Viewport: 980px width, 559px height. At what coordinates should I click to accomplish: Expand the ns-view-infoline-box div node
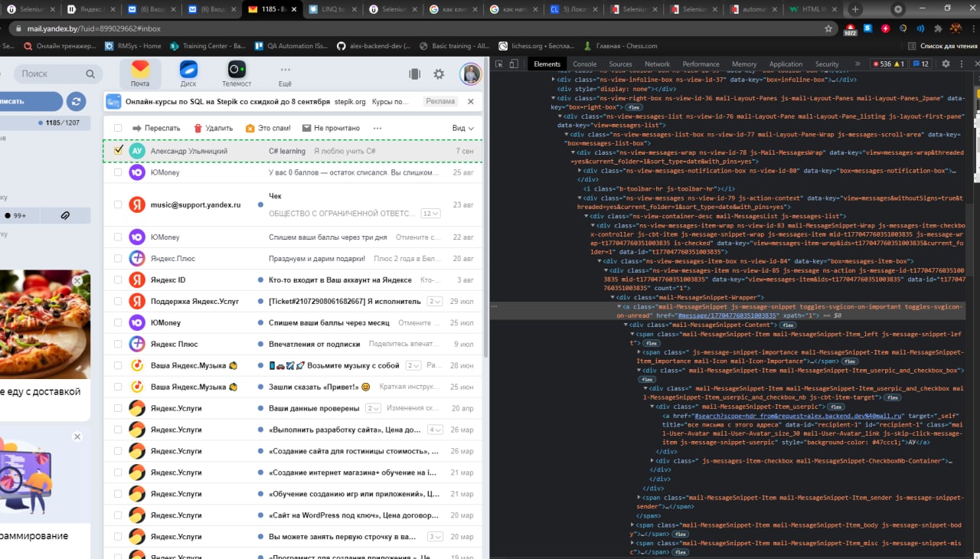554,79
